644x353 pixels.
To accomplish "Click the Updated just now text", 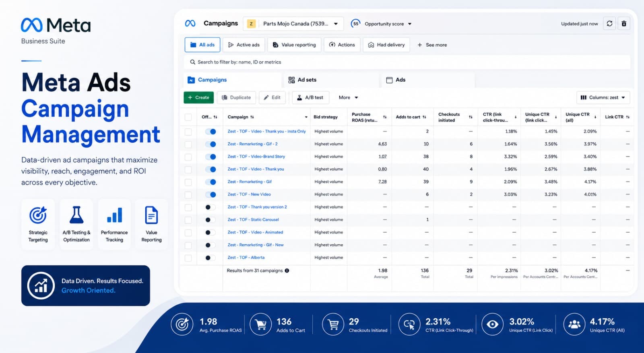I will 580,24.
